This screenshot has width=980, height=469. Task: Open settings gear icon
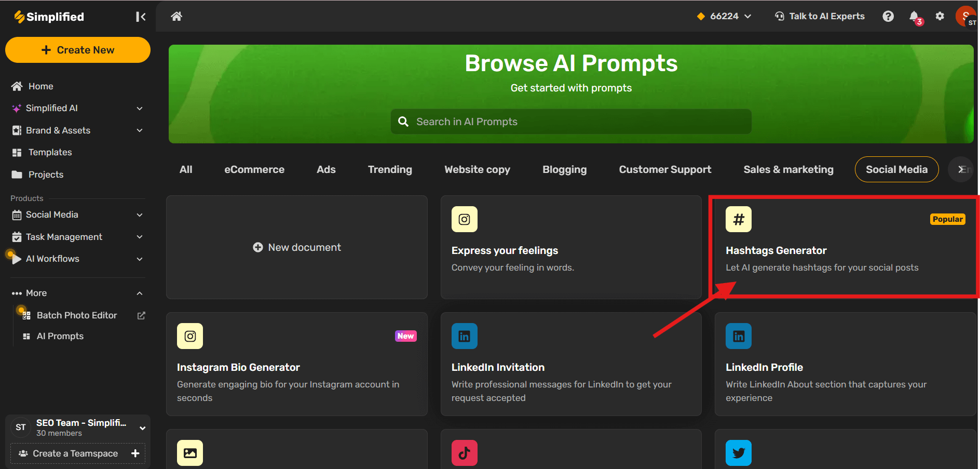pyautogui.click(x=940, y=16)
